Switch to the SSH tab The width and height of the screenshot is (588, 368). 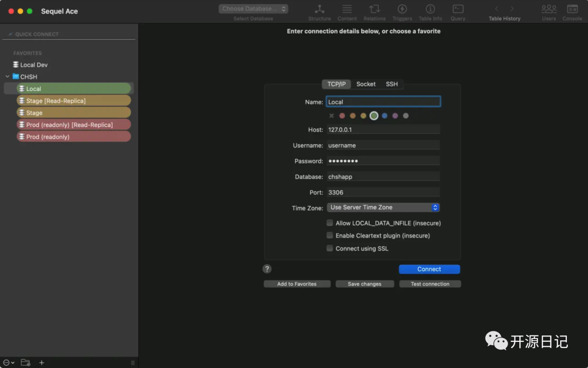coord(391,84)
